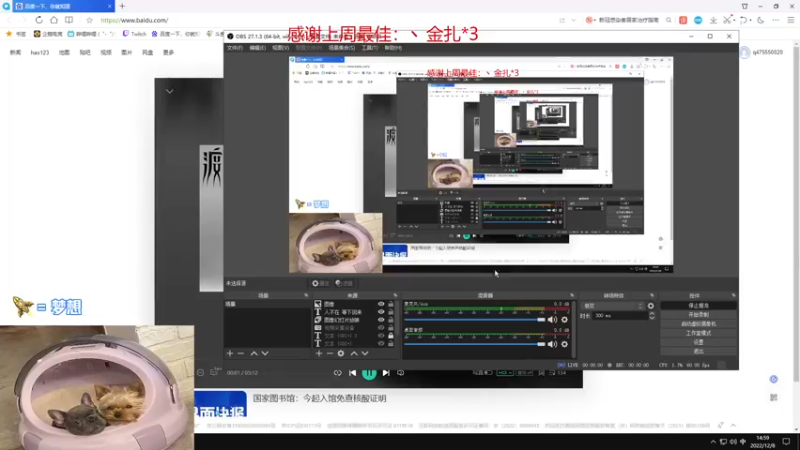Open source properties gear in sources panel
This screenshot has height=450, width=800.
(341, 353)
